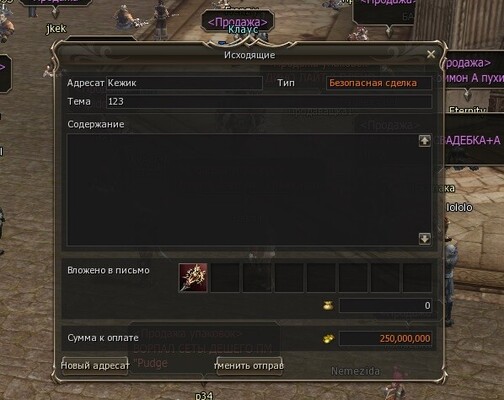
Task: Click the Новый адресат button
Action: (95, 366)
